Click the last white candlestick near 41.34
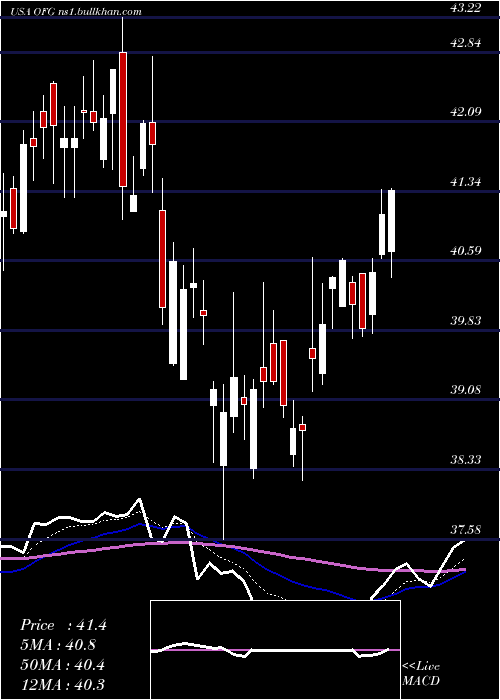 [x=392, y=221]
